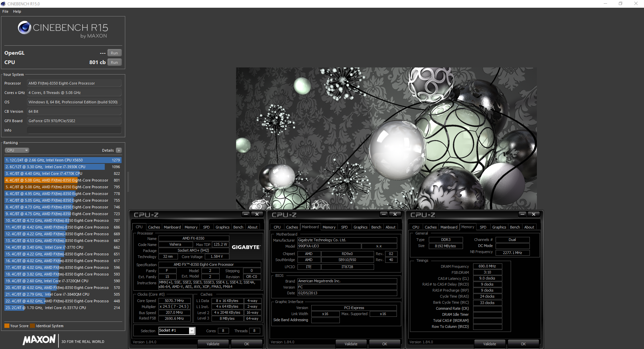Open SPD tab in right CPU-Z window
Viewport: 644px width, 349px height.
[483, 227]
